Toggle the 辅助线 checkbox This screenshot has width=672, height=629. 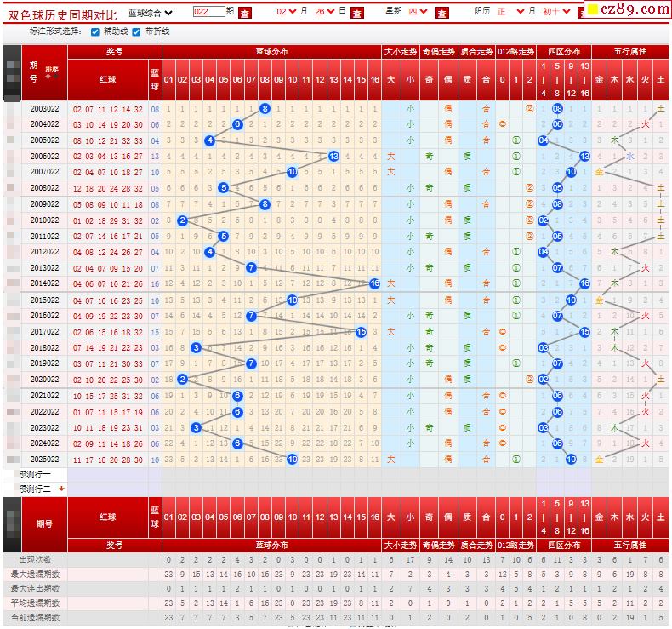95,31
